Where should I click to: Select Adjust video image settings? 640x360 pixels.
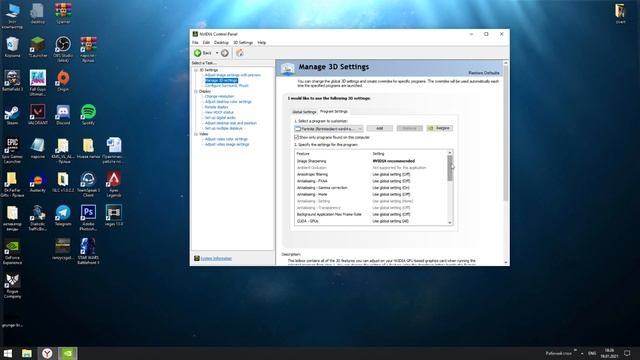(x=227, y=144)
